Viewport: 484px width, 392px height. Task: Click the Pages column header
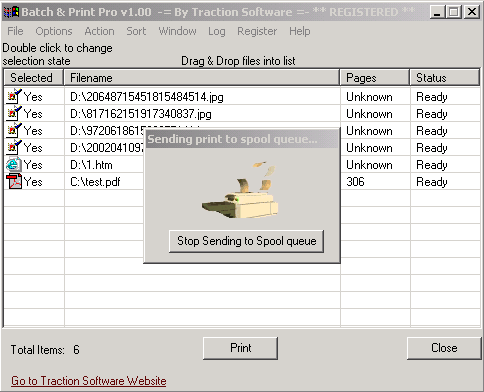pos(375,78)
